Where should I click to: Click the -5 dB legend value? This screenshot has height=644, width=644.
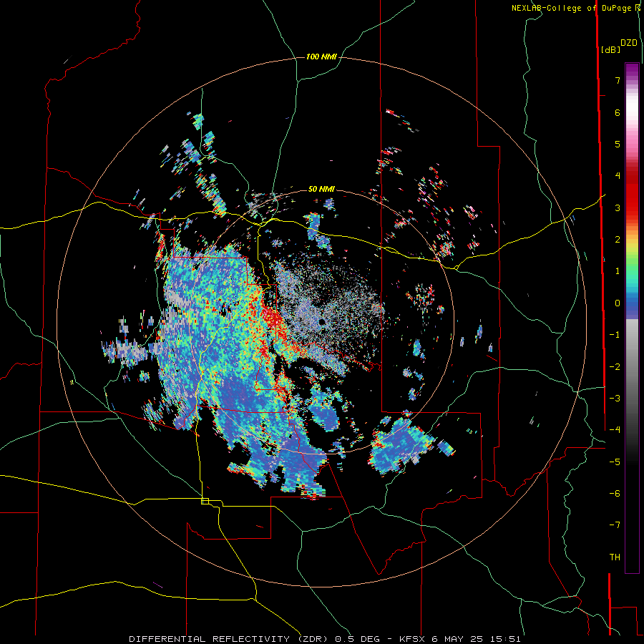615,462
